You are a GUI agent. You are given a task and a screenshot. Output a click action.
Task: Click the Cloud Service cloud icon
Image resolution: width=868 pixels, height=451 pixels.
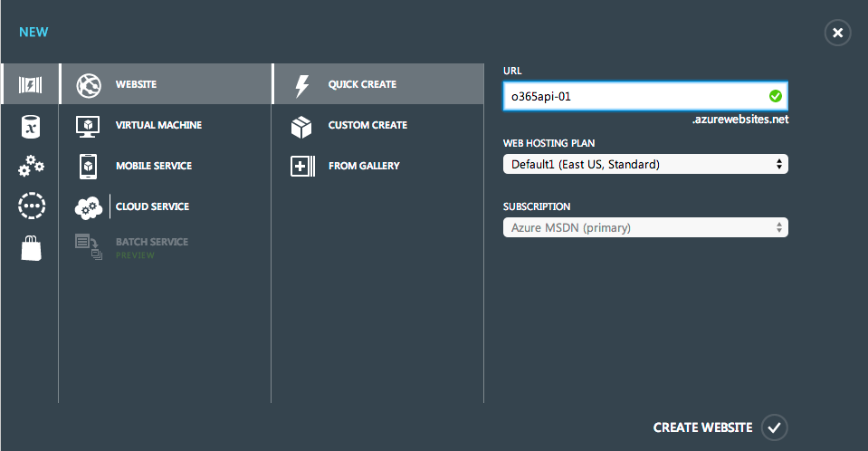pos(89,207)
